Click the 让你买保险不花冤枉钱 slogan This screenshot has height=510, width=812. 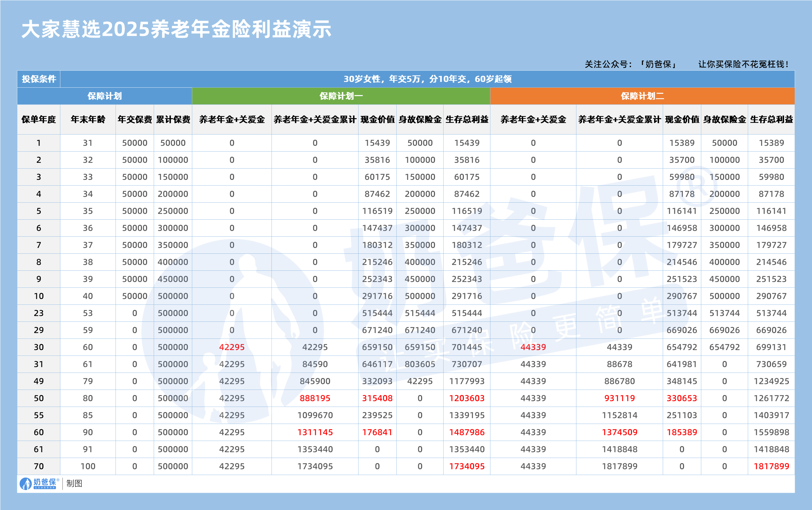click(743, 64)
